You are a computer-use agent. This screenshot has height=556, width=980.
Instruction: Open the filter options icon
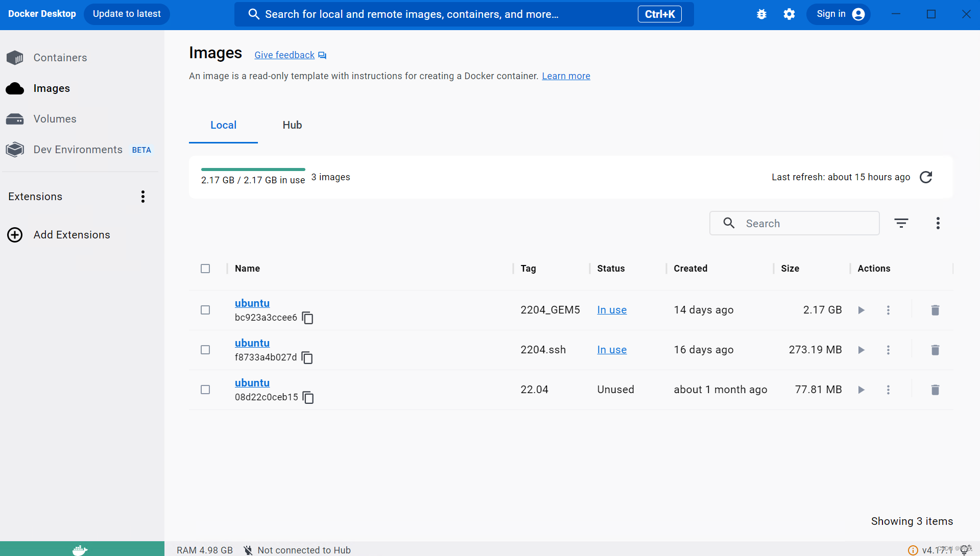[901, 223]
